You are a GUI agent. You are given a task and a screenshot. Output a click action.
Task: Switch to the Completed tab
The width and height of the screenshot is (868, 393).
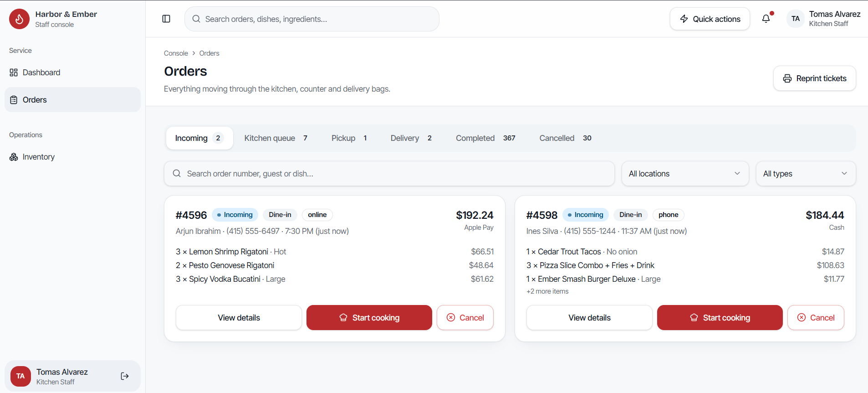[485, 138]
